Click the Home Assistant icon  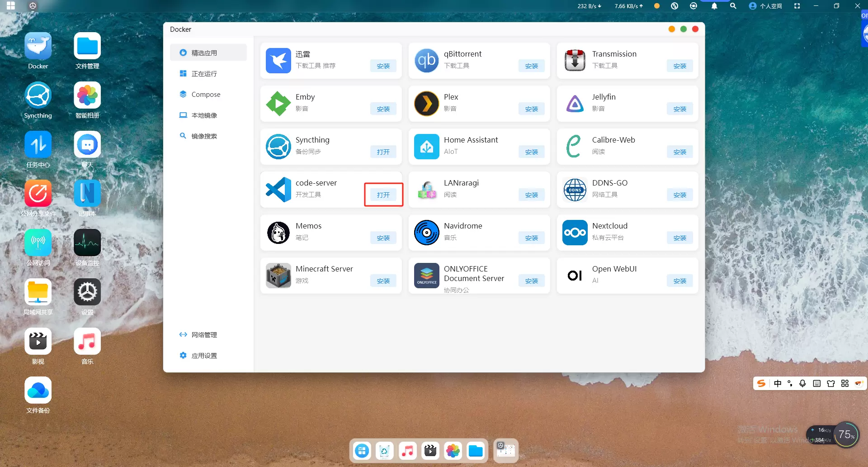(426, 147)
